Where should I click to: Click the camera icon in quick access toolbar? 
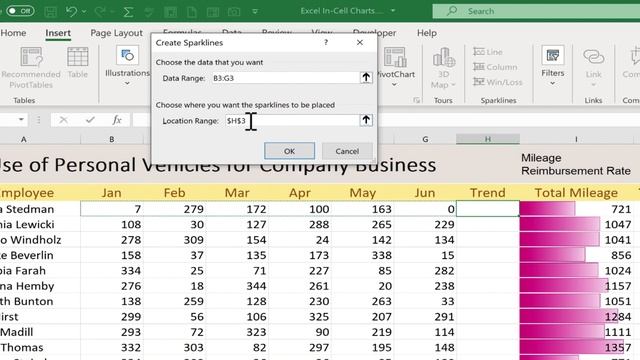(234, 11)
